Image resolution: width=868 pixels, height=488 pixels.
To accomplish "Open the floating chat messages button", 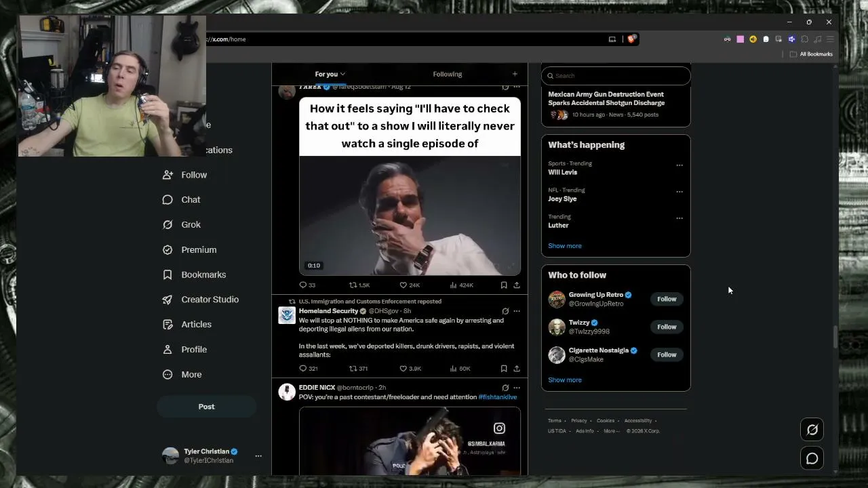I will pyautogui.click(x=812, y=459).
